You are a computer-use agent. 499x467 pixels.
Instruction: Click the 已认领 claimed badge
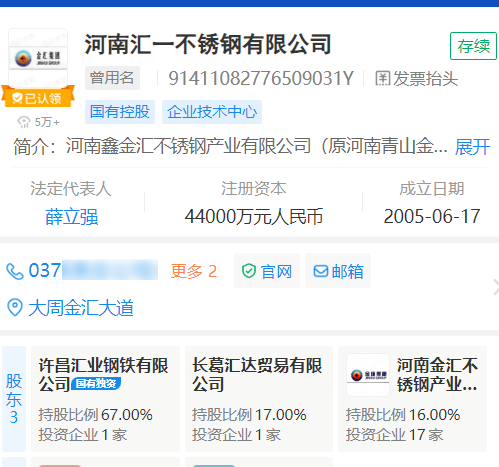click(38, 97)
